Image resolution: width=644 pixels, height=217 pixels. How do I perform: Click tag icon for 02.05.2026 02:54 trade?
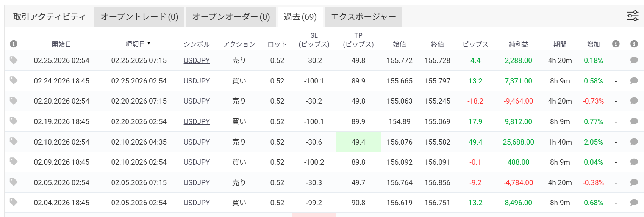coord(14,182)
